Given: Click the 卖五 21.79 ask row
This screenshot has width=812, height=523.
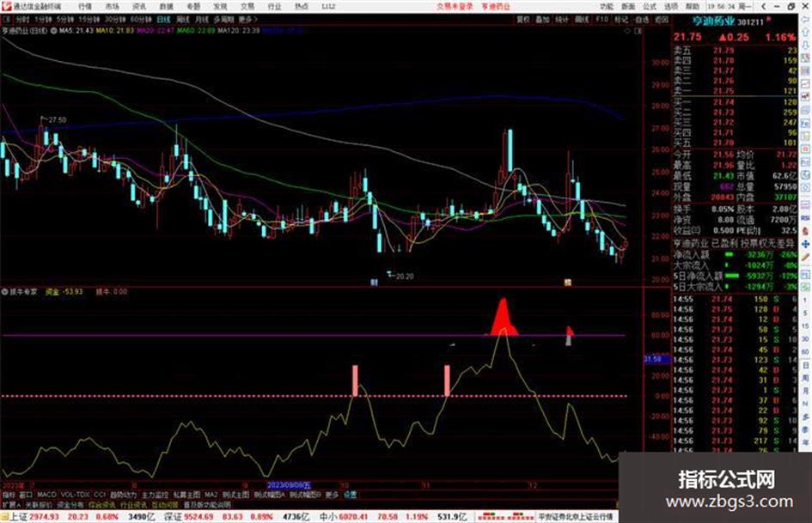Looking at the screenshot, I should click(735, 51).
